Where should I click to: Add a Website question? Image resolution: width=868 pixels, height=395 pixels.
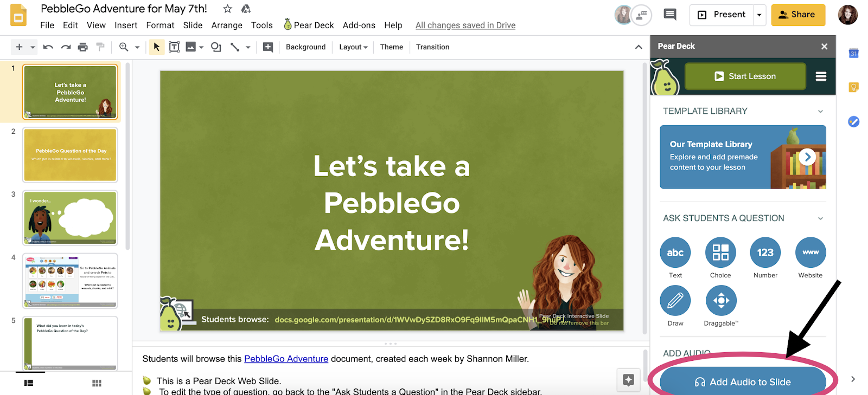click(x=810, y=252)
